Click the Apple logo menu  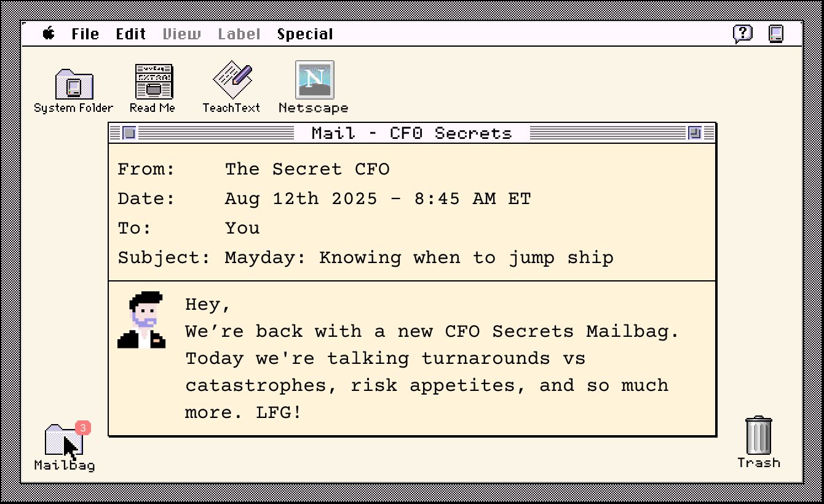click(x=49, y=34)
